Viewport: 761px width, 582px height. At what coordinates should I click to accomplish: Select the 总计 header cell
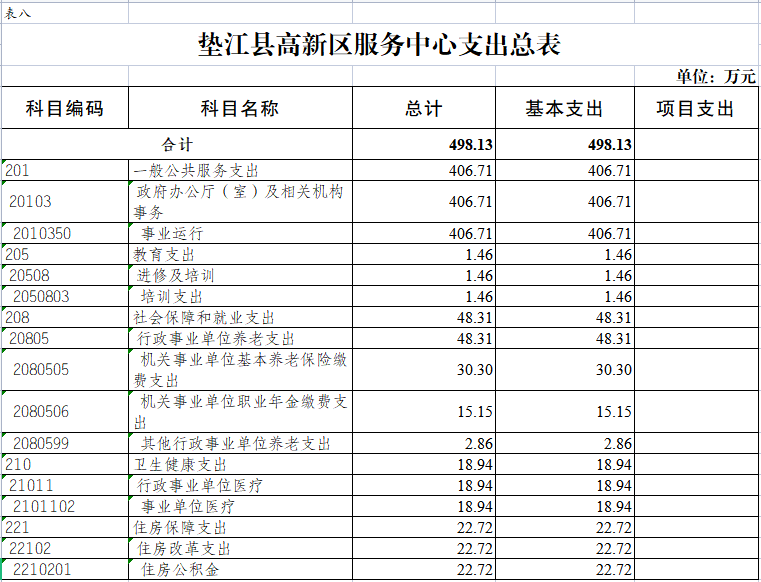pyautogui.click(x=424, y=108)
